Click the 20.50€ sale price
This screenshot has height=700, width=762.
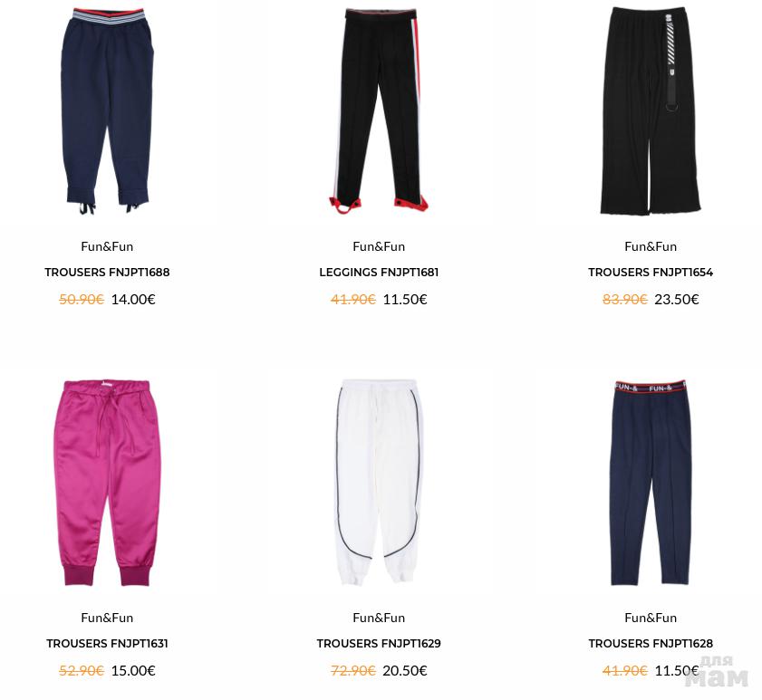405,670
